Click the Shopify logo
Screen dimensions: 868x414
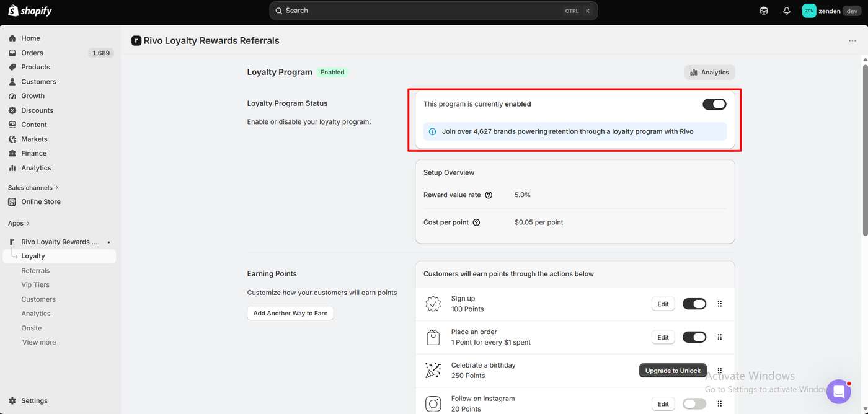(x=30, y=11)
